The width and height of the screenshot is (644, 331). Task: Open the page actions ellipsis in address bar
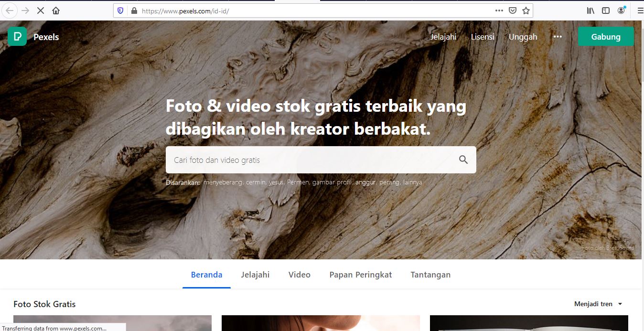[x=499, y=10]
